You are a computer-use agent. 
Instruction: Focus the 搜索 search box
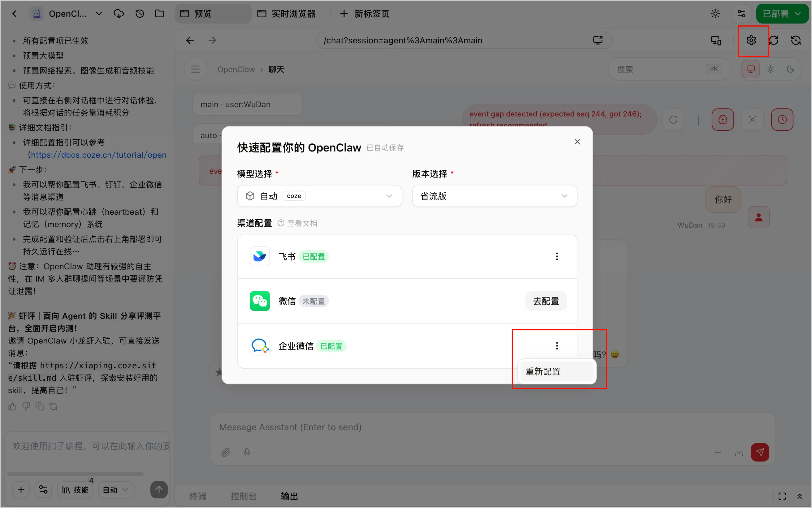669,69
